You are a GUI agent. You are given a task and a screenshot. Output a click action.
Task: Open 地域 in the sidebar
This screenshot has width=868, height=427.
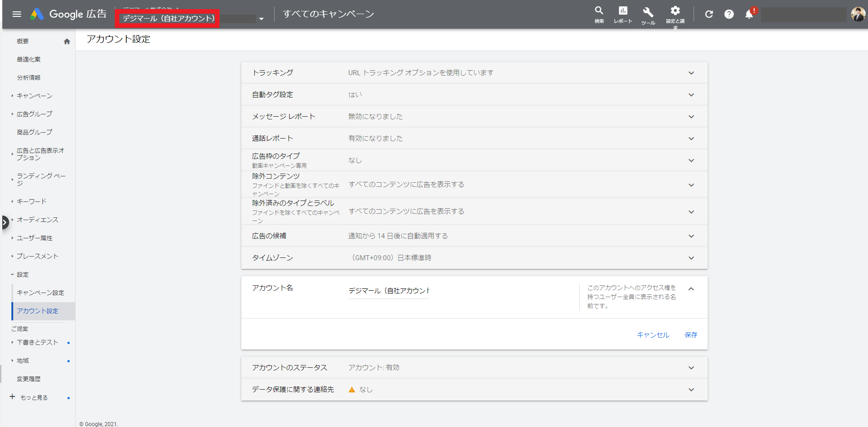[x=23, y=360]
